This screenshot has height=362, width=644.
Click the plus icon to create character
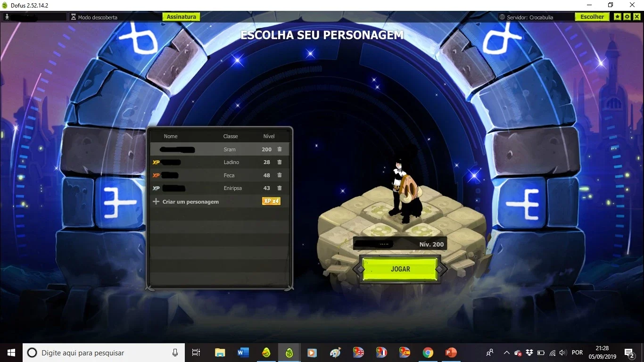click(156, 201)
